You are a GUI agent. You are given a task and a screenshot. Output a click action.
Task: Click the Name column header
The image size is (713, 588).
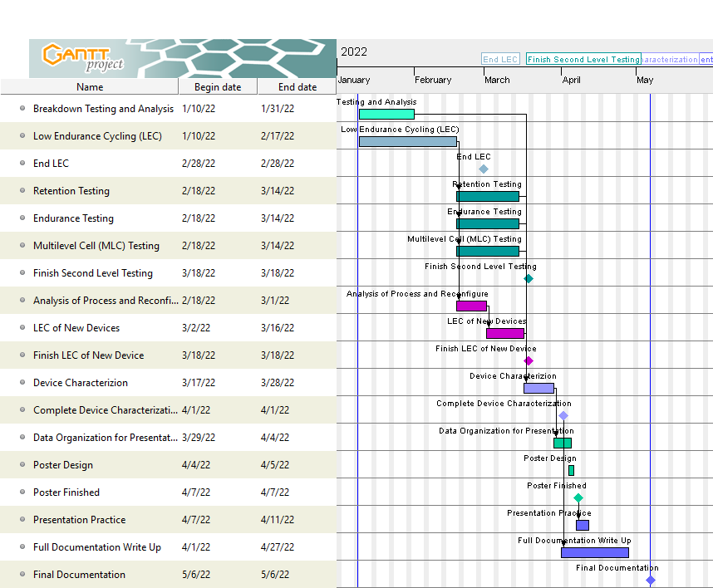[x=90, y=87]
